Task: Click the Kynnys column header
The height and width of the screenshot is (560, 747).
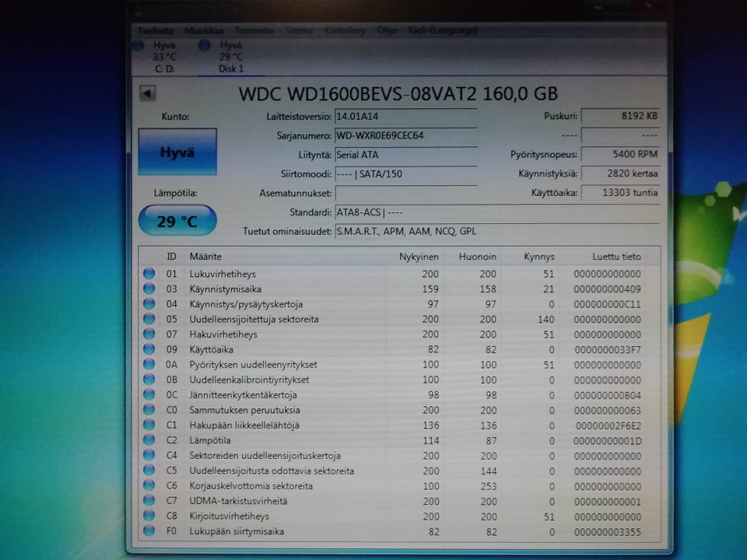Action: click(538, 257)
